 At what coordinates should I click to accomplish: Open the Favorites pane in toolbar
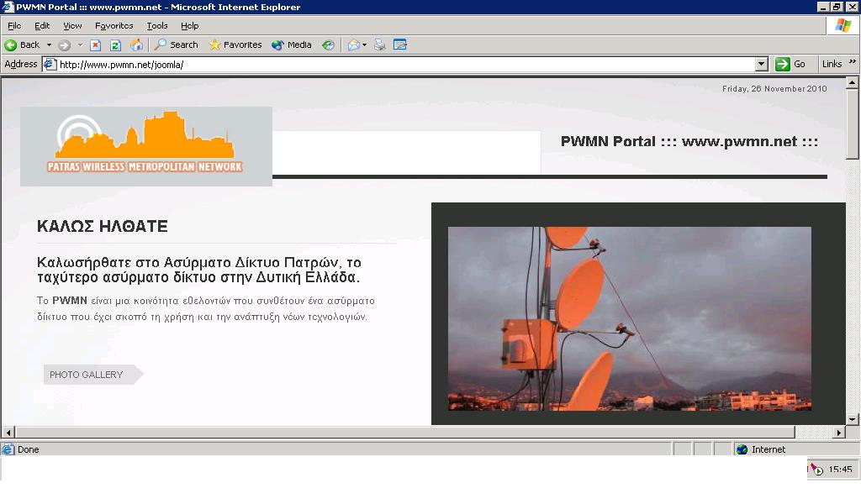click(x=235, y=45)
